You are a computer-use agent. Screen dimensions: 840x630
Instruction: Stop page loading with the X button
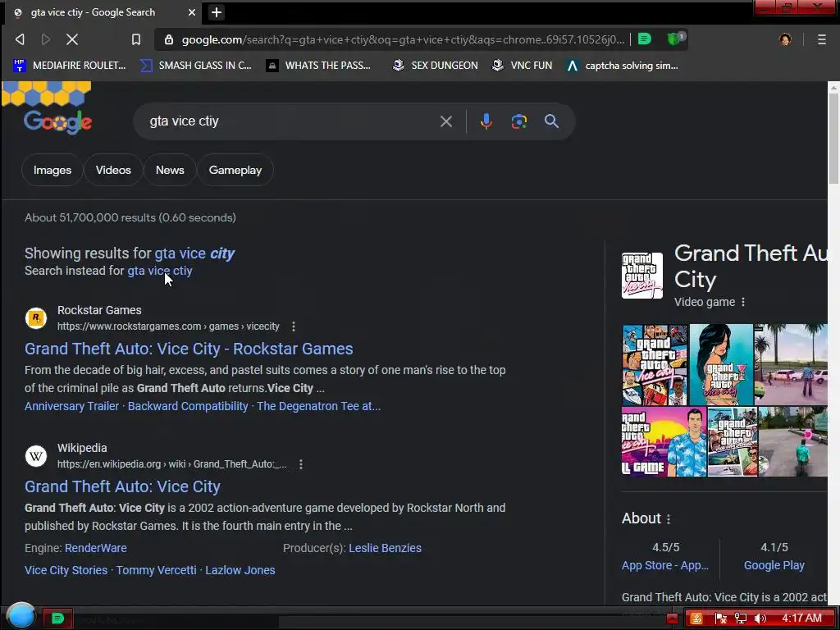click(x=72, y=39)
